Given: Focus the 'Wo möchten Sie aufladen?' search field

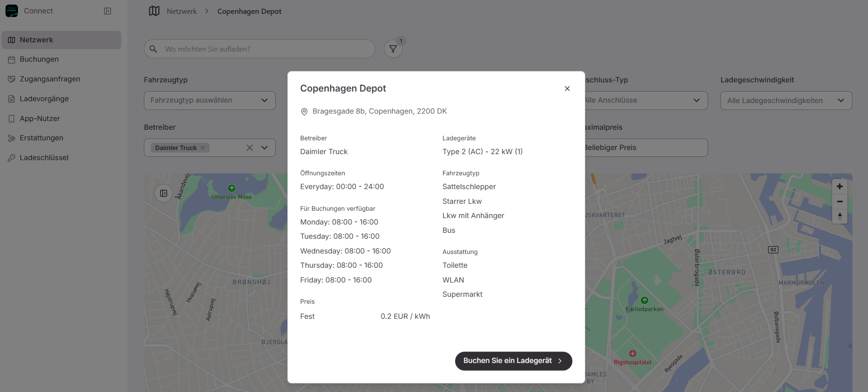Looking at the screenshot, I should 260,49.
